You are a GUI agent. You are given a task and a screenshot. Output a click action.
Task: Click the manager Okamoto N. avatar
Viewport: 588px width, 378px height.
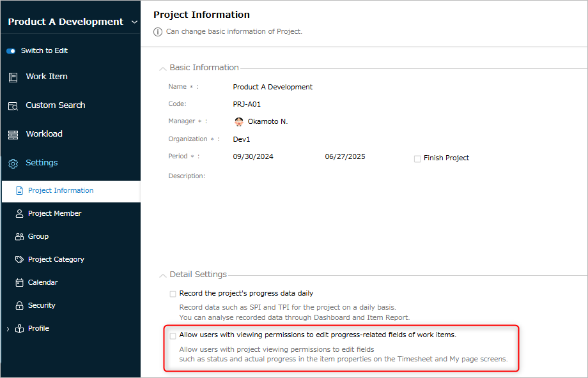[x=239, y=121]
